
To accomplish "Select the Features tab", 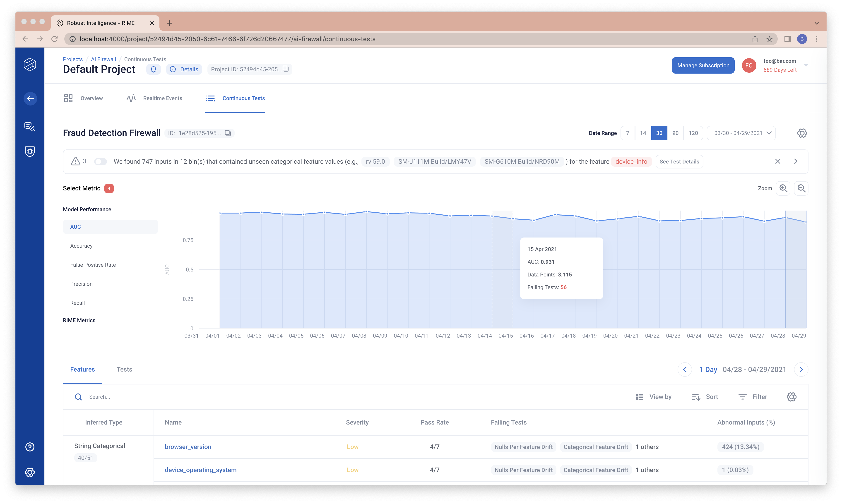I will [82, 370].
